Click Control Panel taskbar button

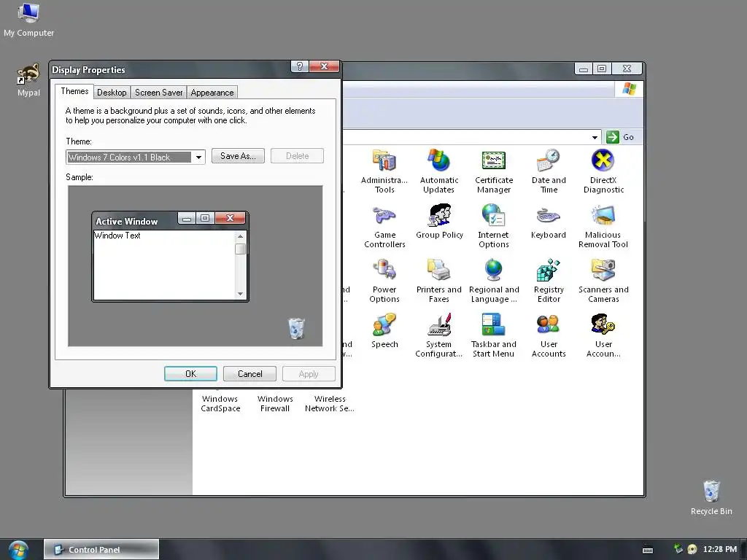[101, 549]
